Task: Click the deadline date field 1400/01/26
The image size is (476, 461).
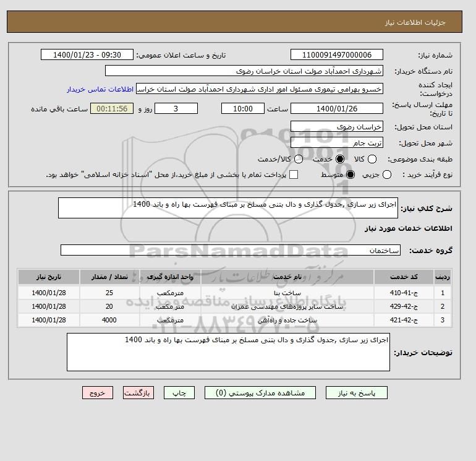Action: coord(337,108)
